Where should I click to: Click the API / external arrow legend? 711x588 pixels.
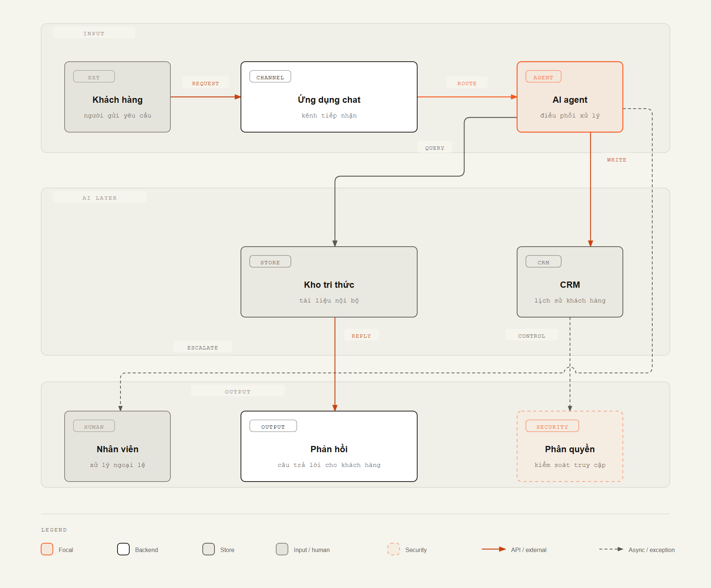click(x=494, y=549)
